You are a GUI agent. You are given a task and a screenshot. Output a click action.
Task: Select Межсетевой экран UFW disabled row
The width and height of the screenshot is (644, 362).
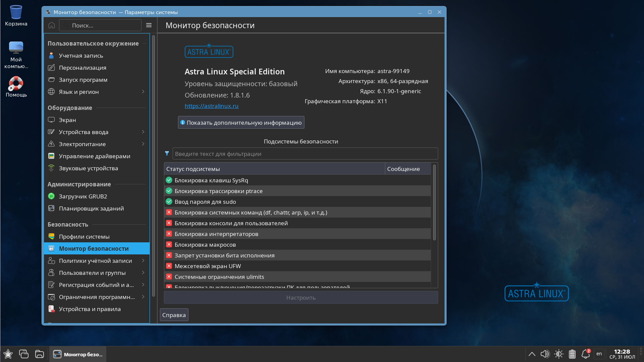click(208, 266)
